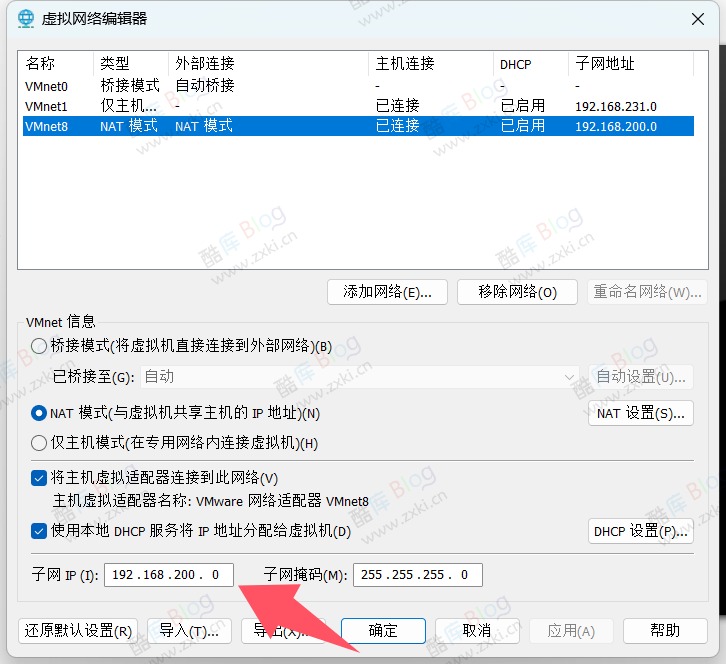Select the VMnet1 row
This screenshot has height=664, width=726.
[358, 106]
